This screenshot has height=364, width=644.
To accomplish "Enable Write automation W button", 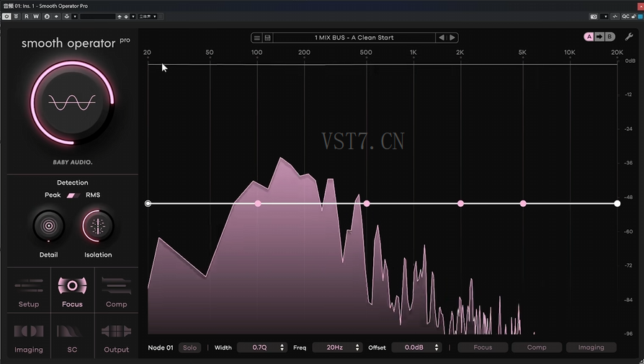I will pyautogui.click(x=36, y=17).
